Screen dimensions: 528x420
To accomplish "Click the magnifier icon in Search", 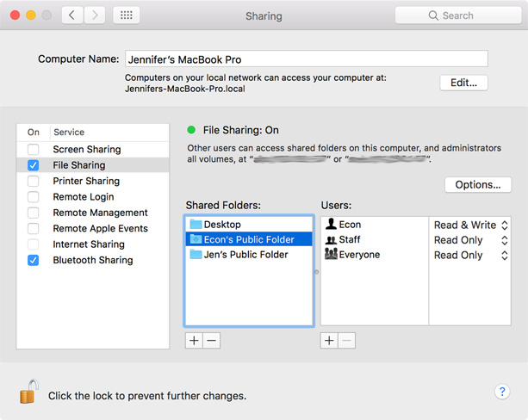I will tap(433, 15).
